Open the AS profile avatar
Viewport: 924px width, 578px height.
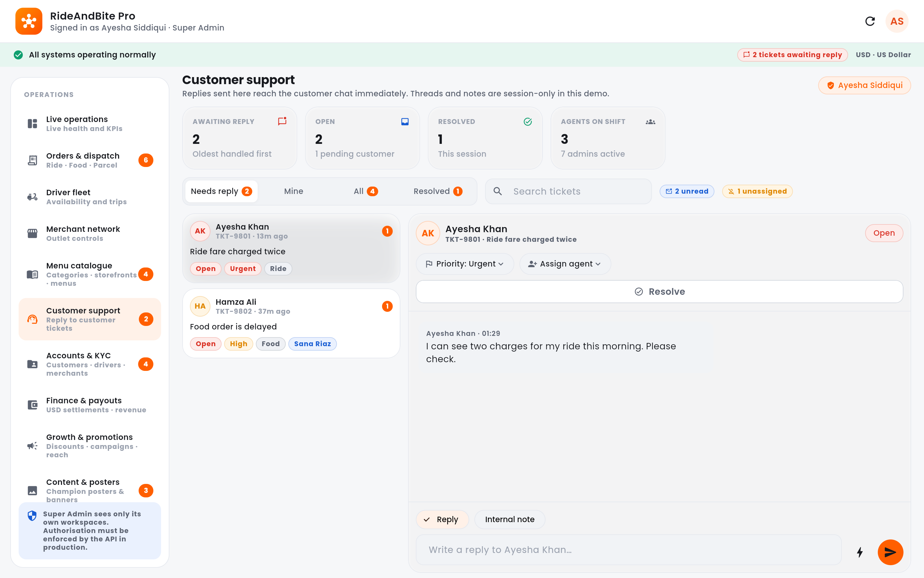896,21
